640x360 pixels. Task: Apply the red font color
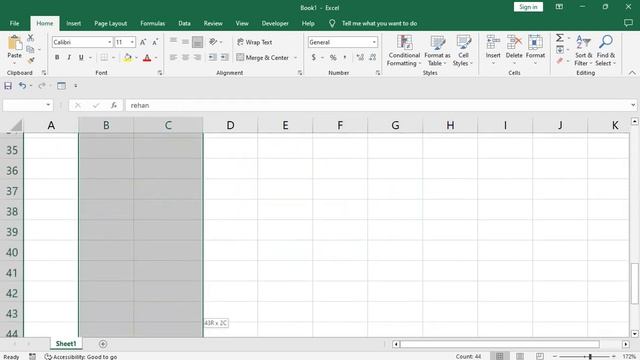(147, 58)
